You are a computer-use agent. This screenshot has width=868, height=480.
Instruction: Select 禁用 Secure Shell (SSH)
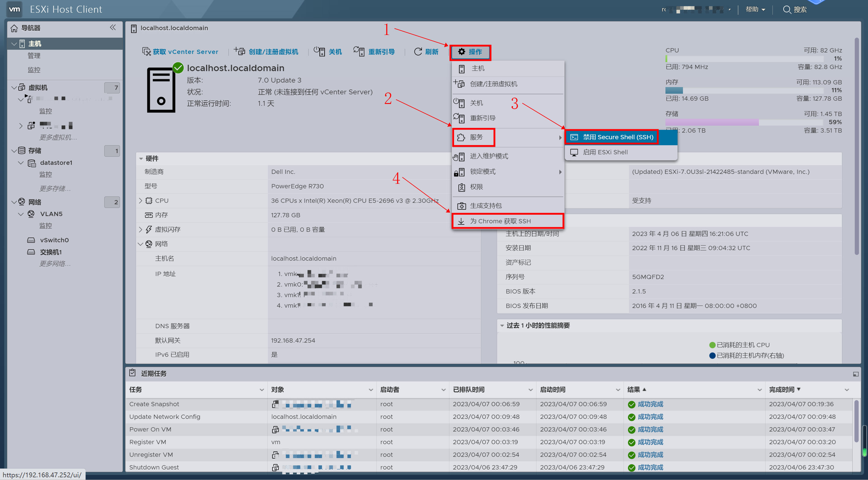[621, 137]
